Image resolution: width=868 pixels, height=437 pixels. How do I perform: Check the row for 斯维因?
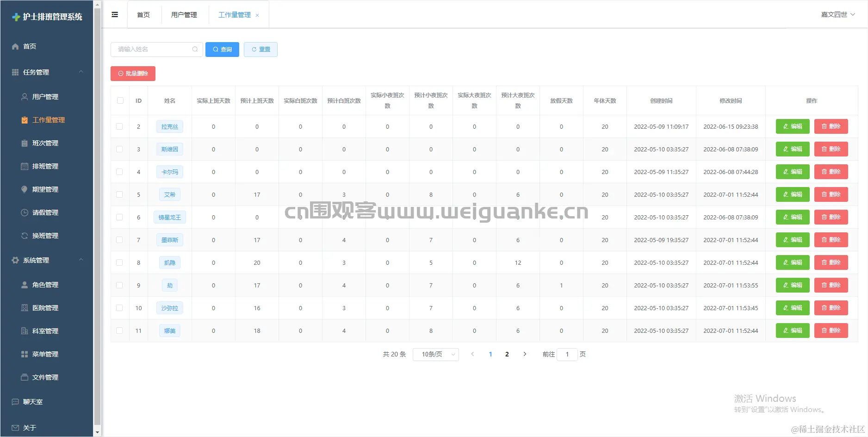(x=119, y=149)
